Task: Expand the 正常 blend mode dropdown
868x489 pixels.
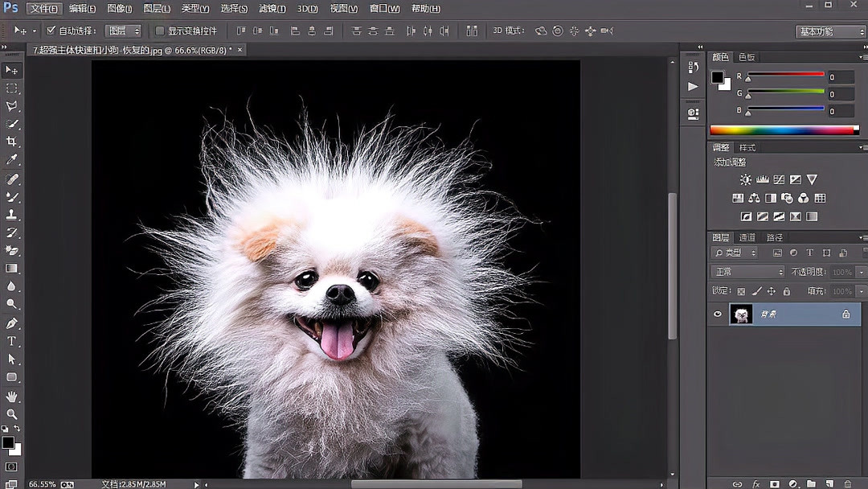Action: 747,273
